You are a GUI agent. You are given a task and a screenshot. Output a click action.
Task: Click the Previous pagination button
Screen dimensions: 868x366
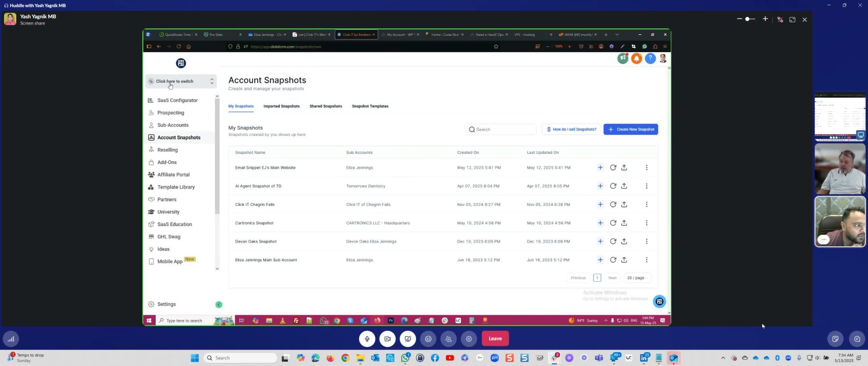(x=578, y=278)
